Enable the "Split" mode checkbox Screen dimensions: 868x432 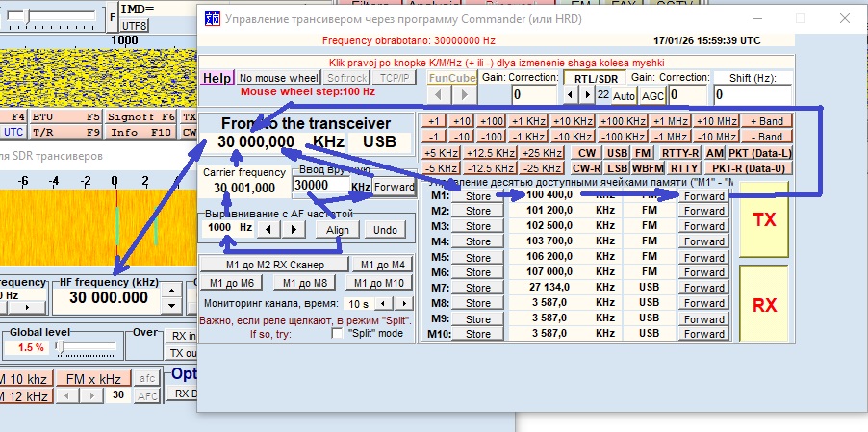(x=337, y=334)
